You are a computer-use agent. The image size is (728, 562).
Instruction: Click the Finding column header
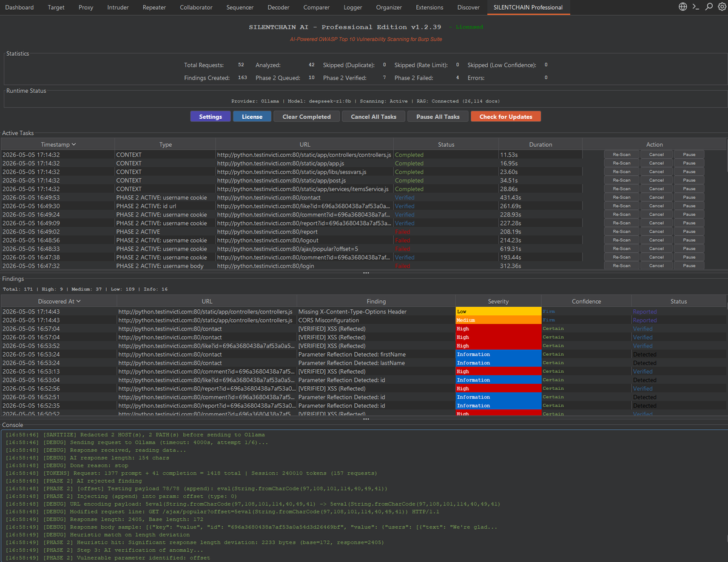point(376,301)
